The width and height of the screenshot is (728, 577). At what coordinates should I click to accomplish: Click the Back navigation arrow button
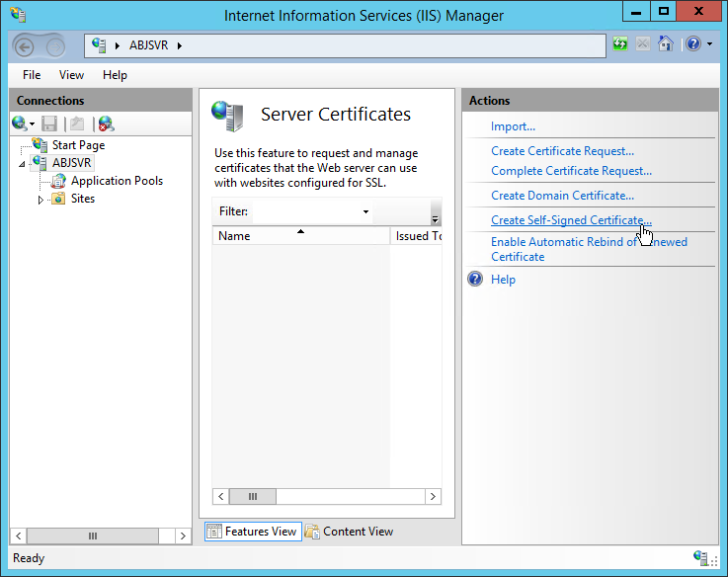[24, 46]
